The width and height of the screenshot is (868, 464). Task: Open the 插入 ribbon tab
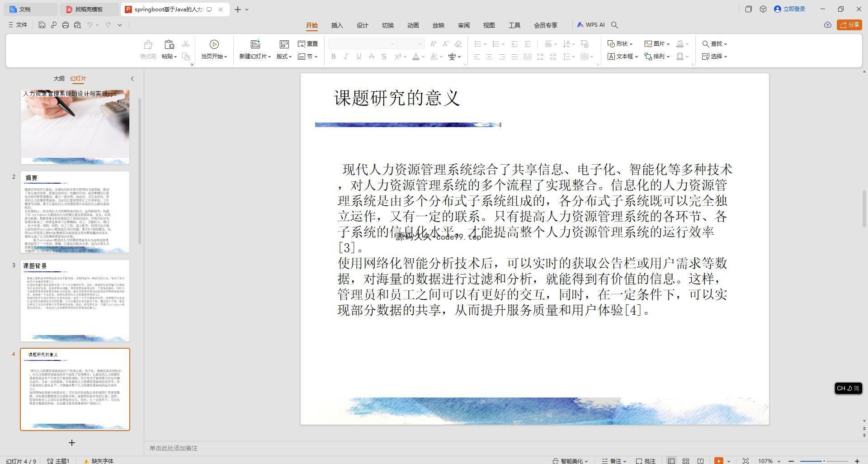click(x=337, y=25)
